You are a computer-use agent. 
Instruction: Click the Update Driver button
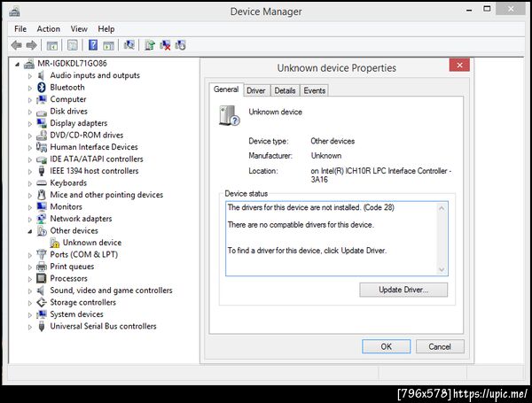(403, 290)
